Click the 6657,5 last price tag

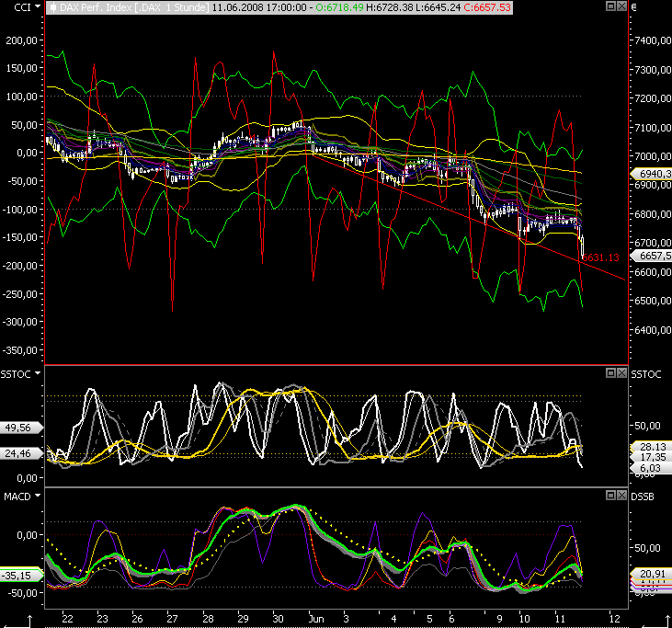[651, 256]
